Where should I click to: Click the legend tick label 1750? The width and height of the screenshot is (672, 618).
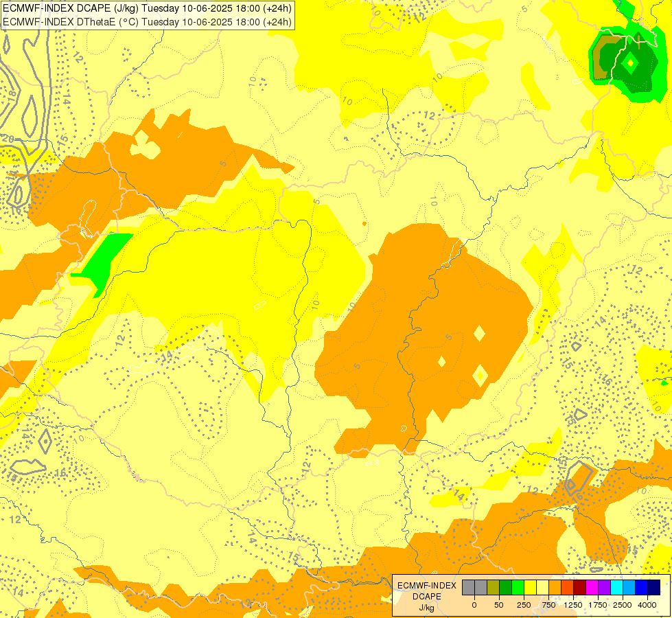[598, 605]
